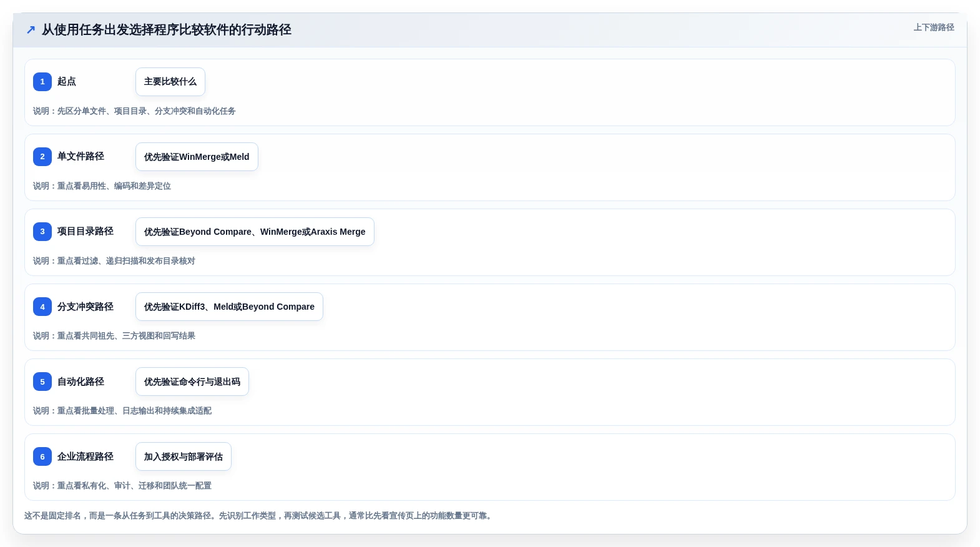The image size is (980, 547).
Task: Click step number badge 2
Action: coord(42,157)
